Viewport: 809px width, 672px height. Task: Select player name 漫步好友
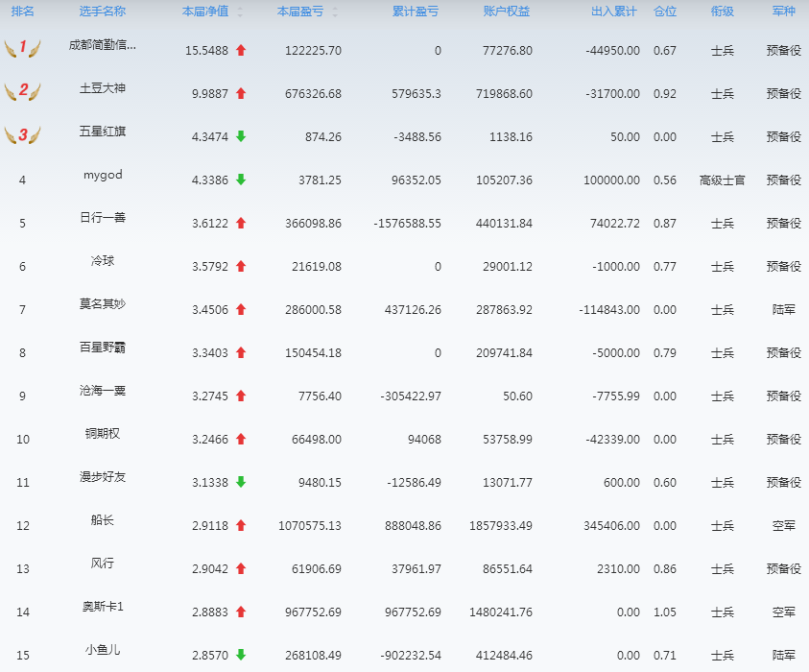(102, 477)
